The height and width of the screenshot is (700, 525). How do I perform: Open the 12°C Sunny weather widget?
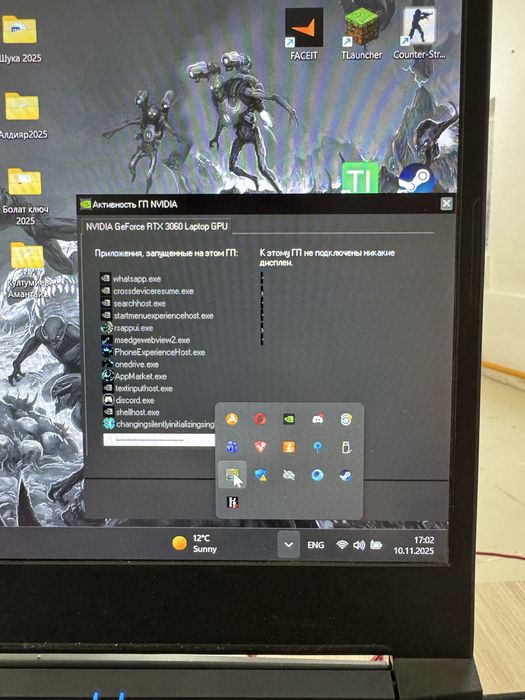[x=195, y=543]
